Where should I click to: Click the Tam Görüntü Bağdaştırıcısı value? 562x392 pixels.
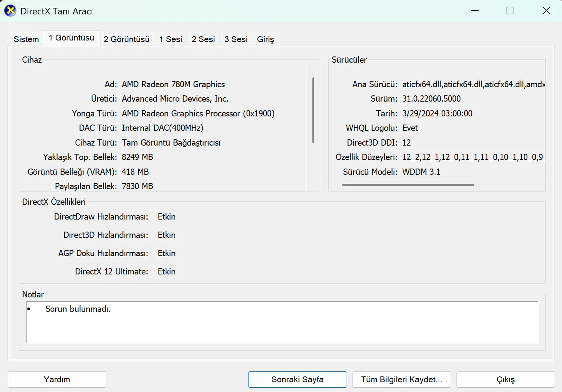click(171, 143)
